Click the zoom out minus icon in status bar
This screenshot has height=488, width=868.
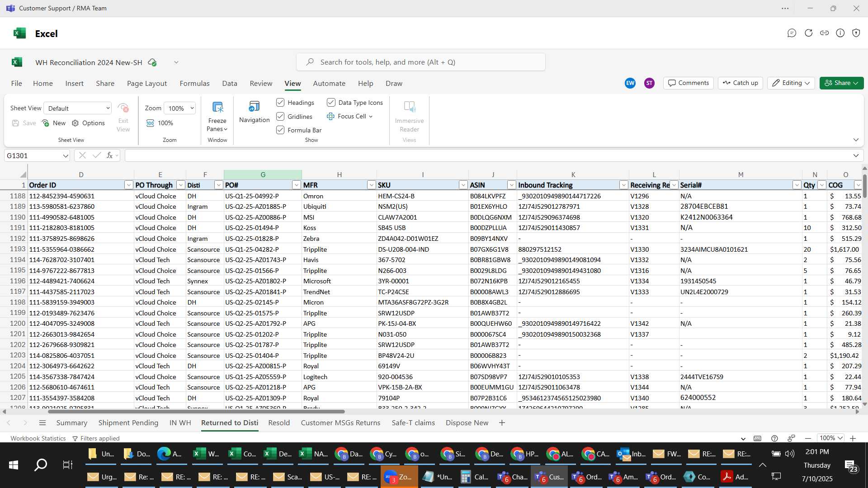coord(808,438)
